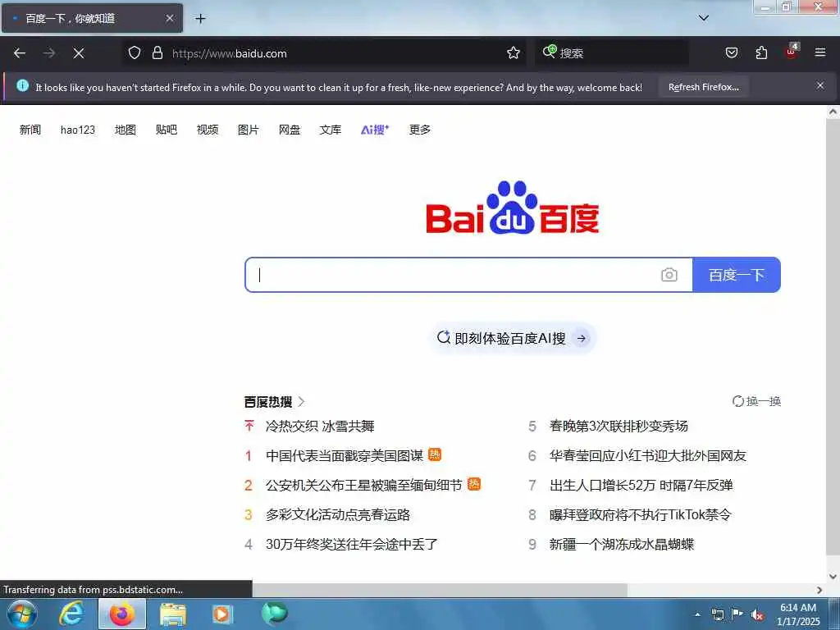Open hot search 曝拜登政府将不执行TikTok禁令

[640, 515]
